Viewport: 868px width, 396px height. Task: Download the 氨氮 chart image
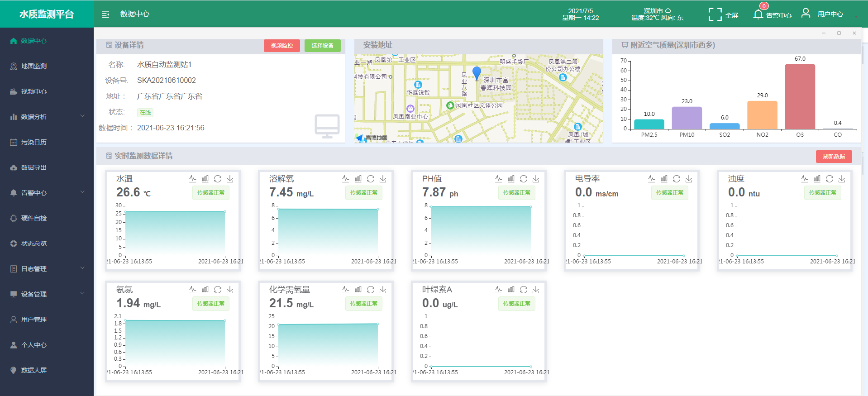point(230,290)
